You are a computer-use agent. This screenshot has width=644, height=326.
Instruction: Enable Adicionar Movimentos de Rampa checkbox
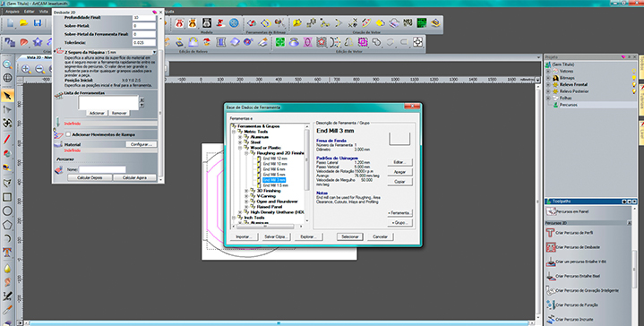pyautogui.click(x=68, y=134)
